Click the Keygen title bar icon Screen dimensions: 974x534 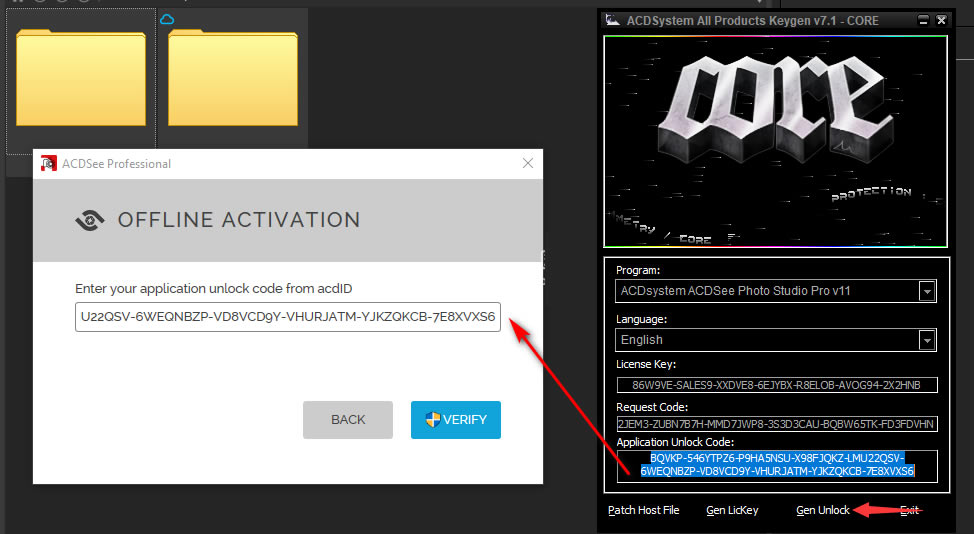tap(612, 20)
